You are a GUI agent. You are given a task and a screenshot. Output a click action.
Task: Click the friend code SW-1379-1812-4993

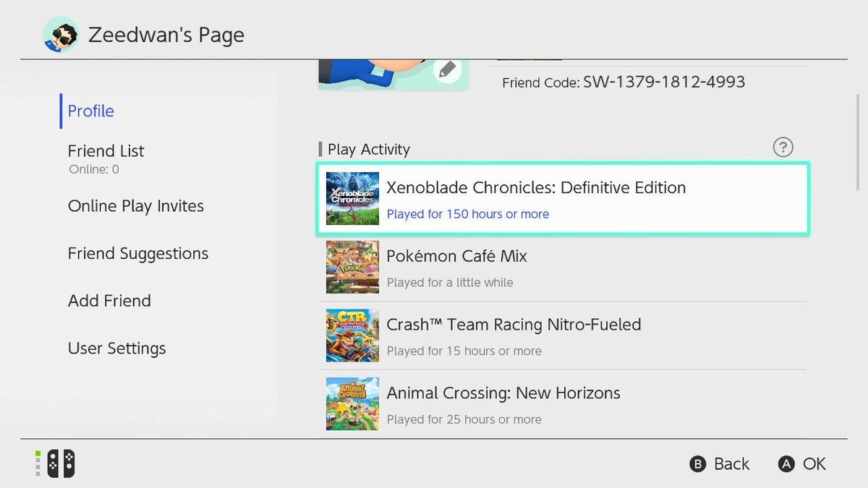664,82
